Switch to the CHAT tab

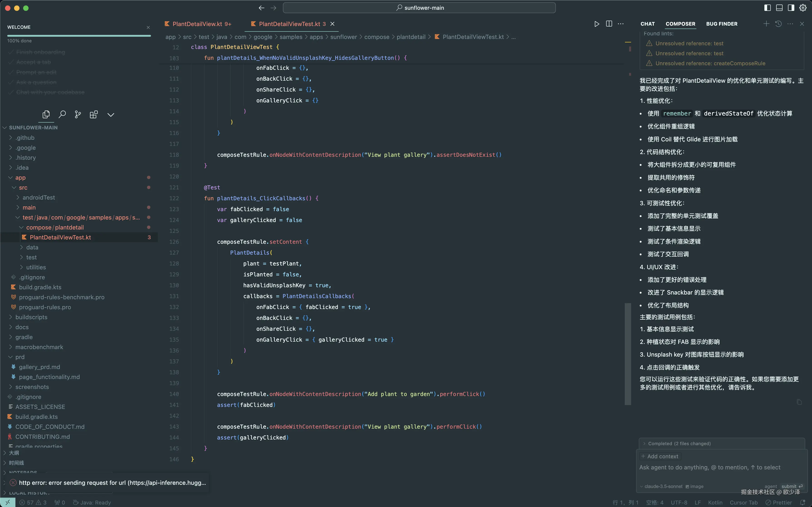[647, 24]
